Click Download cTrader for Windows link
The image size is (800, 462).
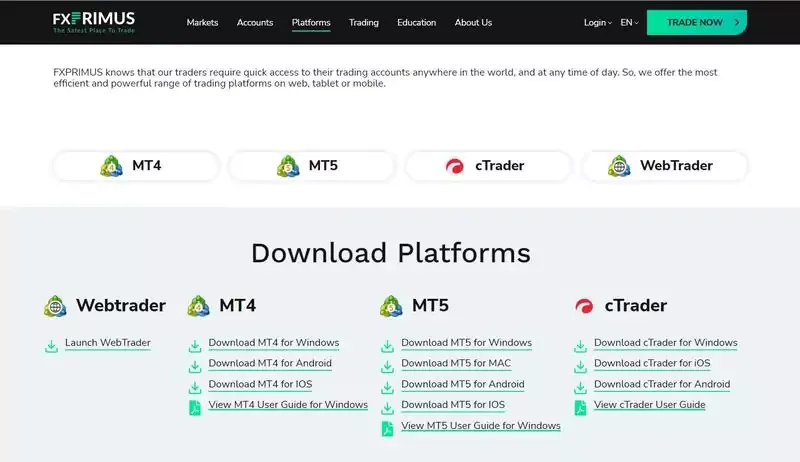[x=666, y=343]
